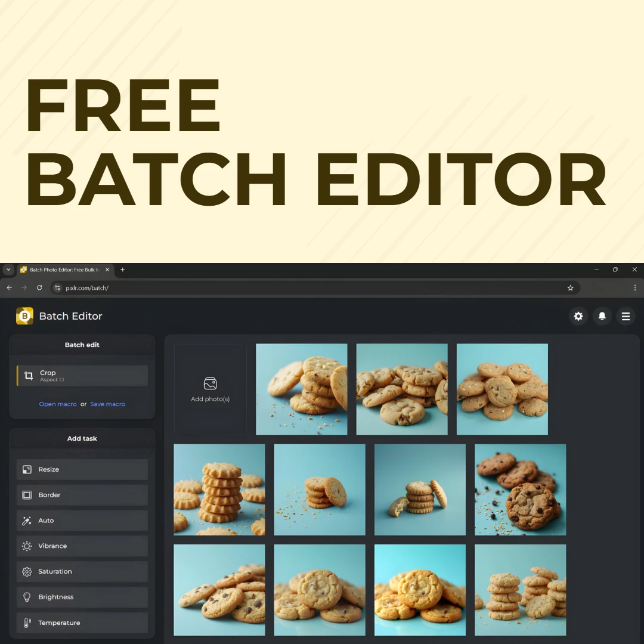
Task: Add a Vibrance task
Action: [82, 546]
